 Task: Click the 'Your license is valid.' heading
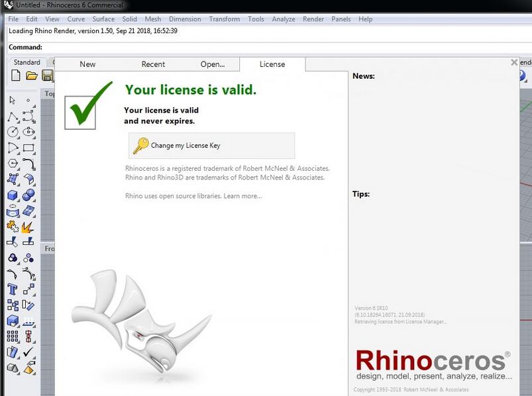191,90
